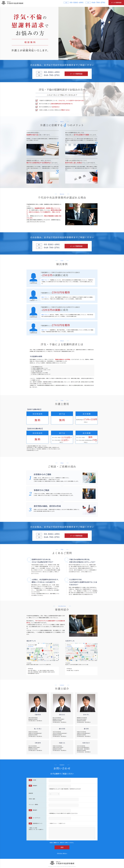Click footer 千代田中央法律事務所 logo
This screenshot has height=868, width=124.
62,863
